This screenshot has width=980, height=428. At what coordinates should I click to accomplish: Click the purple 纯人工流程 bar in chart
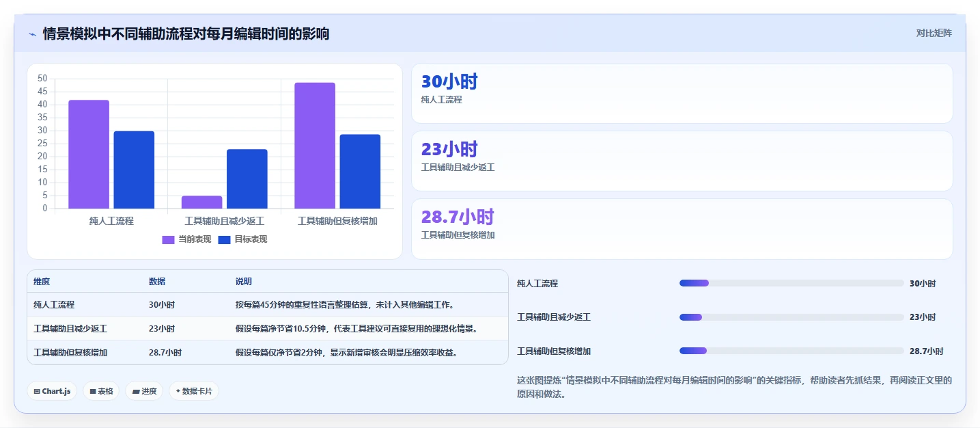pyautogui.click(x=89, y=155)
